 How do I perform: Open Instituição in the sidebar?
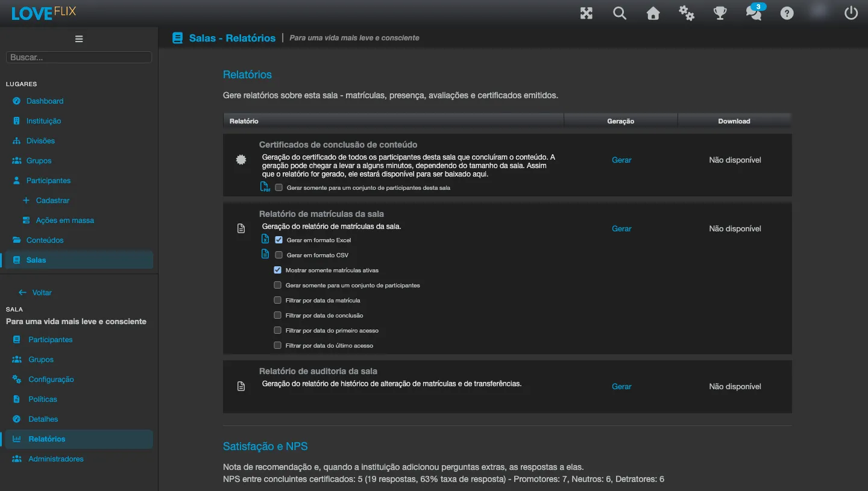pos(43,121)
